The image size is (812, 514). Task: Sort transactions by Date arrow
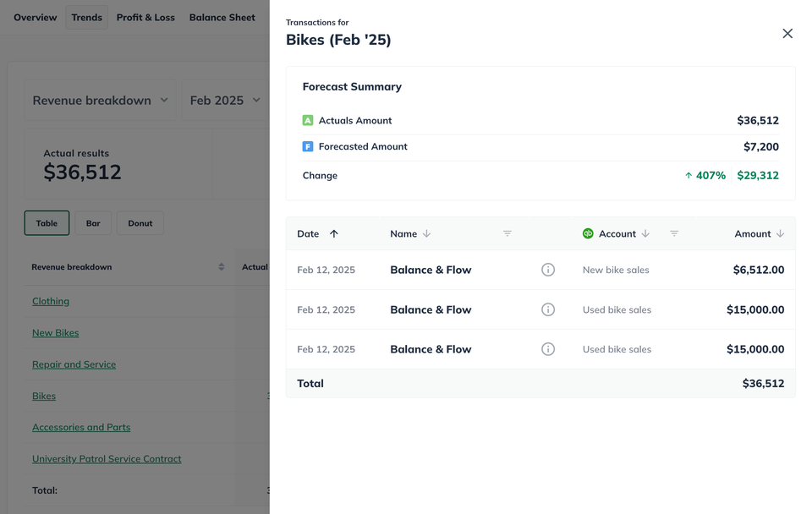[x=334, y=233]
